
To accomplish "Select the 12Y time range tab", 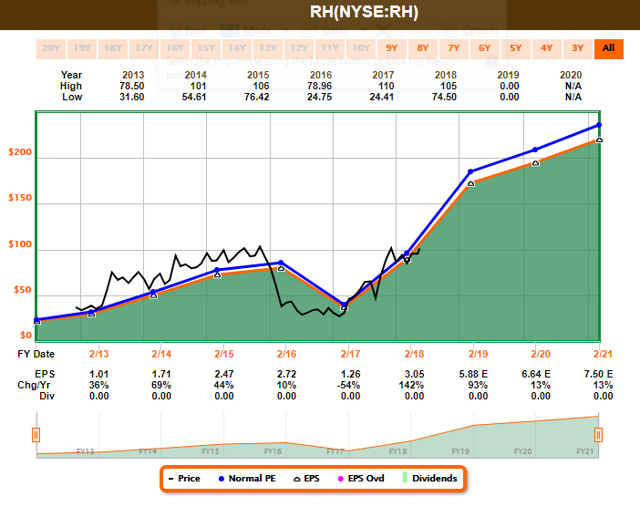I will tap(299, 49).
